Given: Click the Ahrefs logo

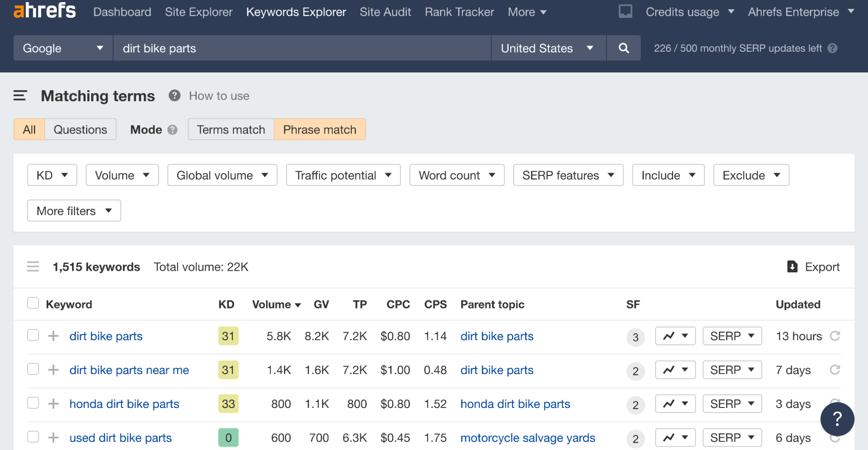Looking at the screenshot, I should click(44, 11).
